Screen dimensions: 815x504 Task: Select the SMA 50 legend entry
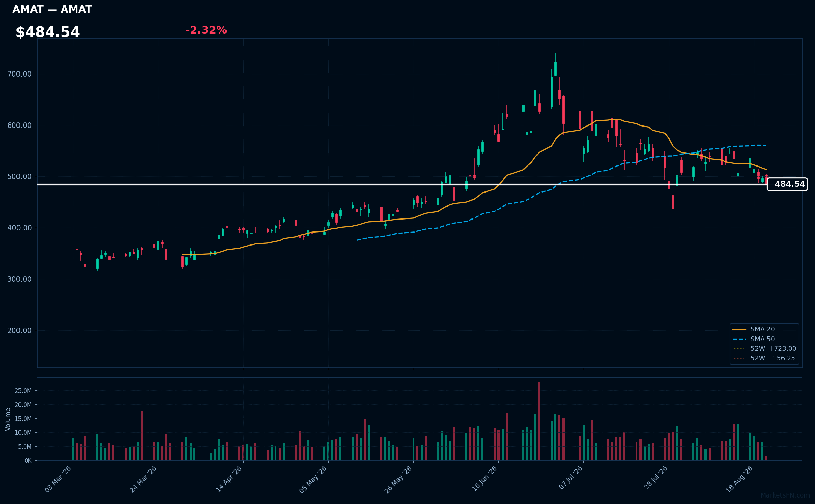coord(763,339)
